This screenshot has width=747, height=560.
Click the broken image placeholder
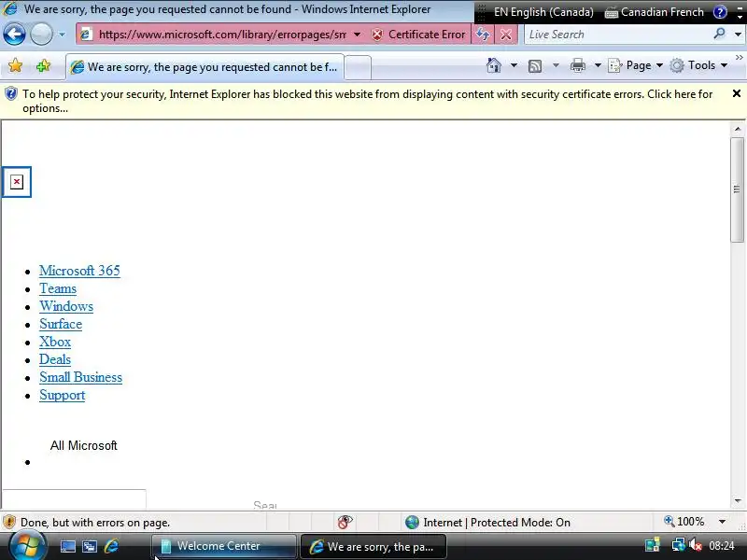(17, 182)
